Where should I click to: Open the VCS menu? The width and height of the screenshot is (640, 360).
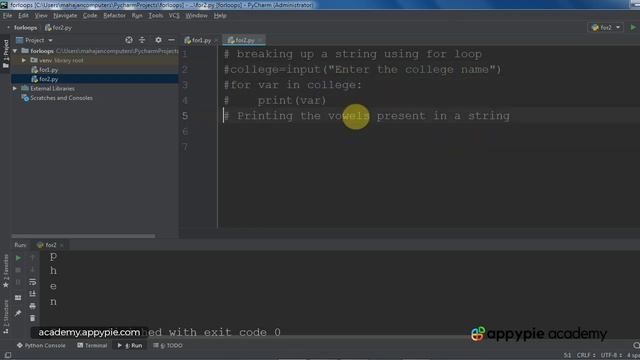coord(174,16)
